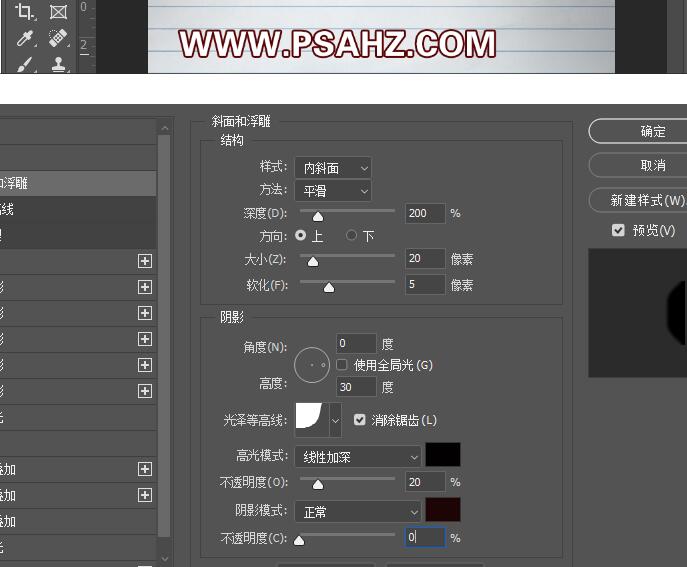
Task: Click the 高度 value field showing 30
Action: click(356, 387)
